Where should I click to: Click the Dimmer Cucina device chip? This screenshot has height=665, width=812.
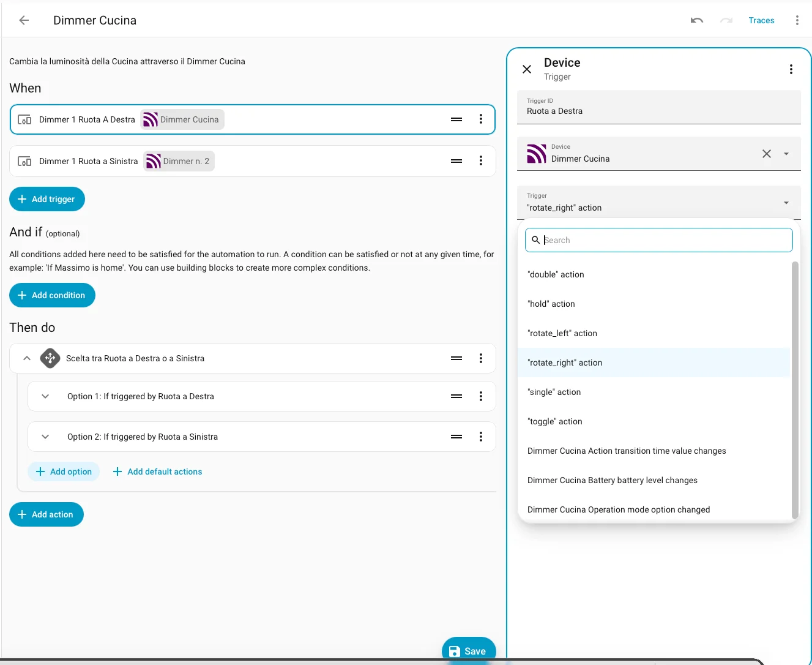pos(182,119)
